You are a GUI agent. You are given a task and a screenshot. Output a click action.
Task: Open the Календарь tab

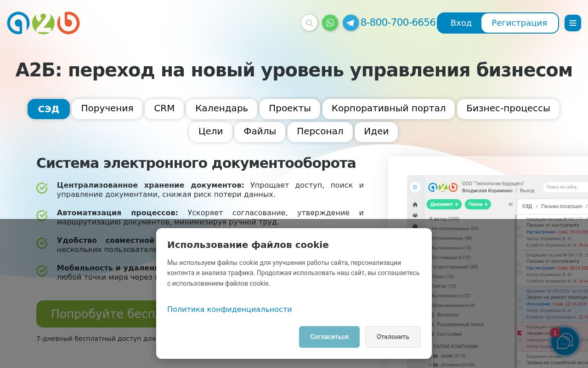pyautogui.click(x=221, y=109)
